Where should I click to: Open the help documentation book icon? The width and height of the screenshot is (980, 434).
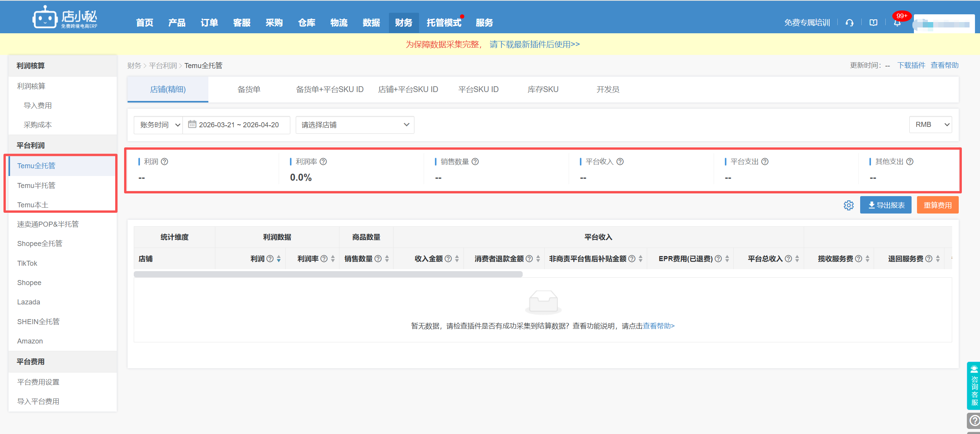873,22
